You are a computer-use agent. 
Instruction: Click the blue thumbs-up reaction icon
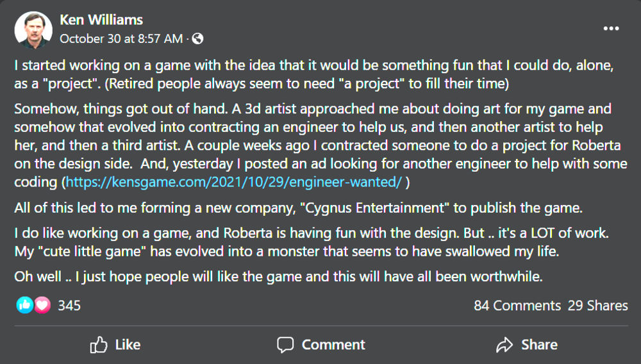25,305
